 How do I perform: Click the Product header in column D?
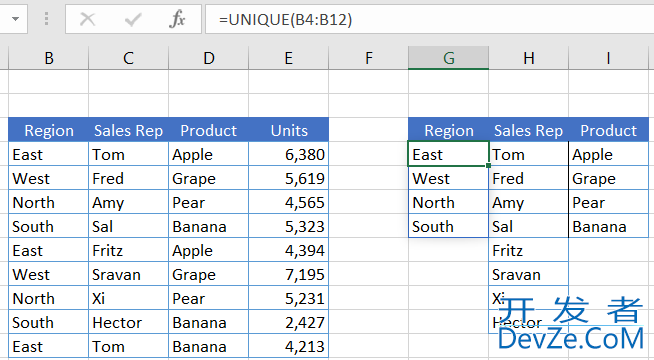coord(209,130)
